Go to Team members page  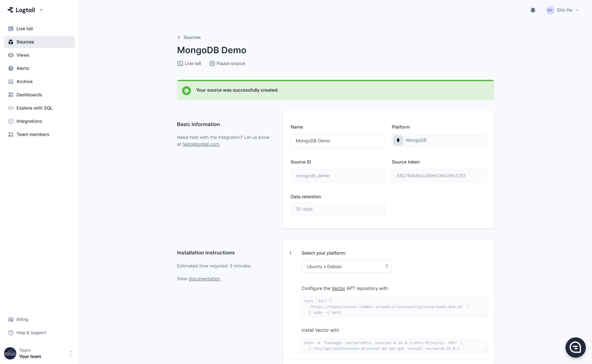[33, 135]
